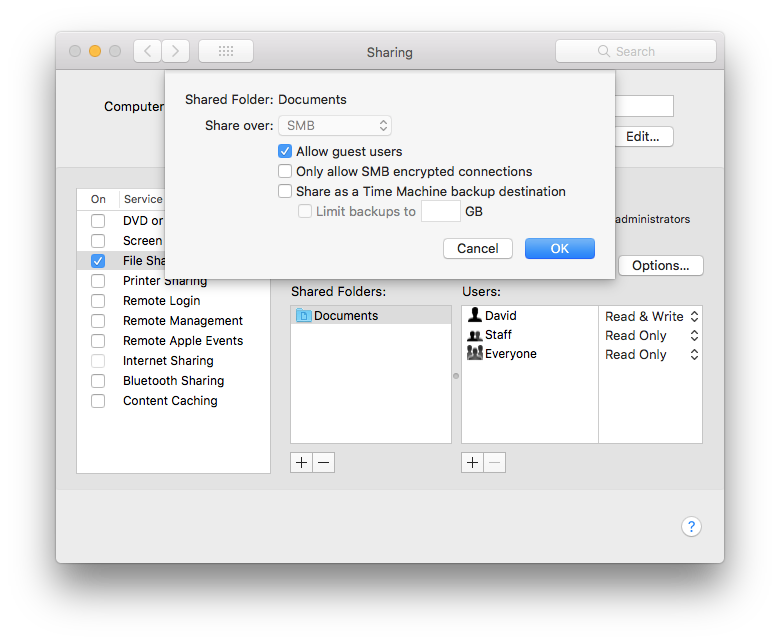Enable Remote Apple Events checkbox

(x=98, y=341)
